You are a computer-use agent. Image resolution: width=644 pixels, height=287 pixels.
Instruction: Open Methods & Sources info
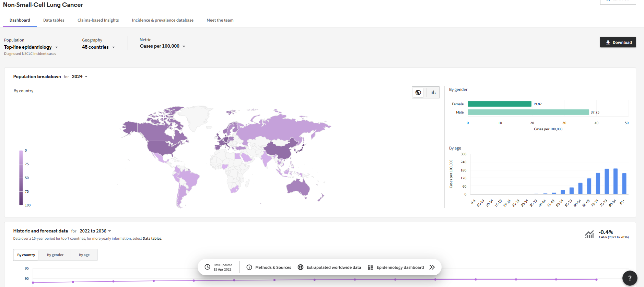269,267
